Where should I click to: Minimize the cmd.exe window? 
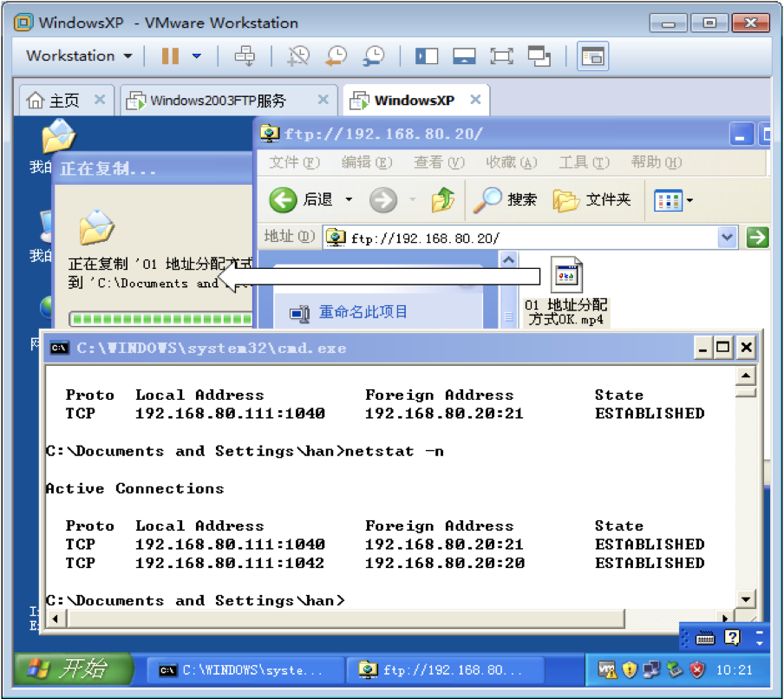tap(703, 347)
